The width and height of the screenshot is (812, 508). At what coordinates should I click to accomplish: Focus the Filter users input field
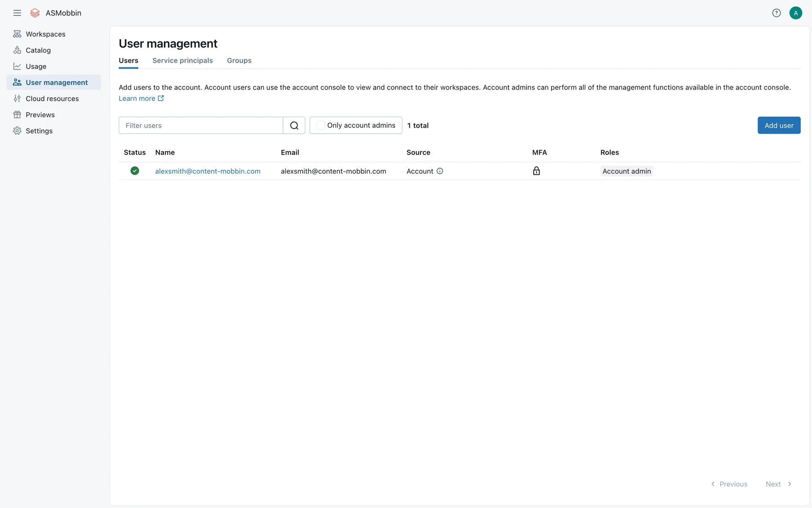[x=200, y=125]
